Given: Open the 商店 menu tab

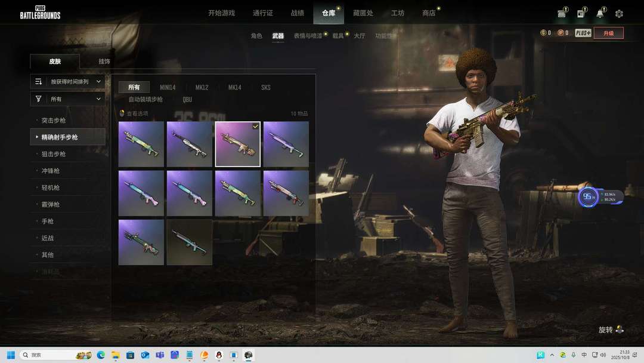Looking at the screenshot, I should pyautogui.click(x=428, y=13).
